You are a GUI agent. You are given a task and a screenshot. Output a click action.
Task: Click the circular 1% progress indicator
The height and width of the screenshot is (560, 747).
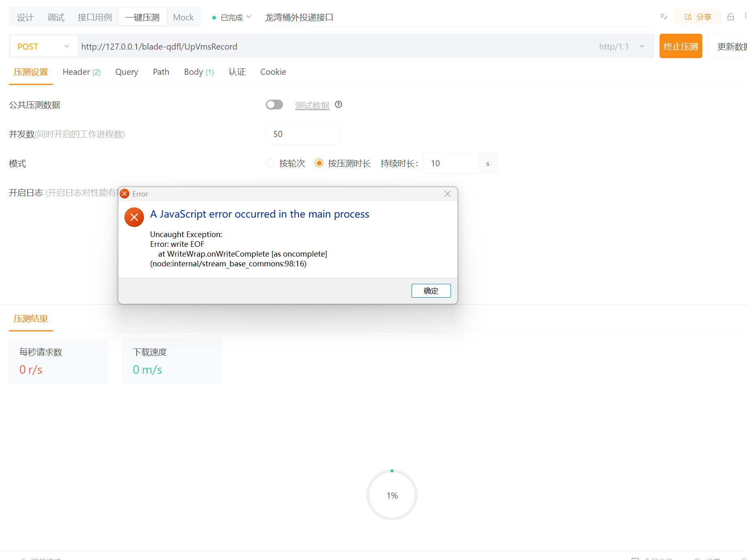(392, 495)
